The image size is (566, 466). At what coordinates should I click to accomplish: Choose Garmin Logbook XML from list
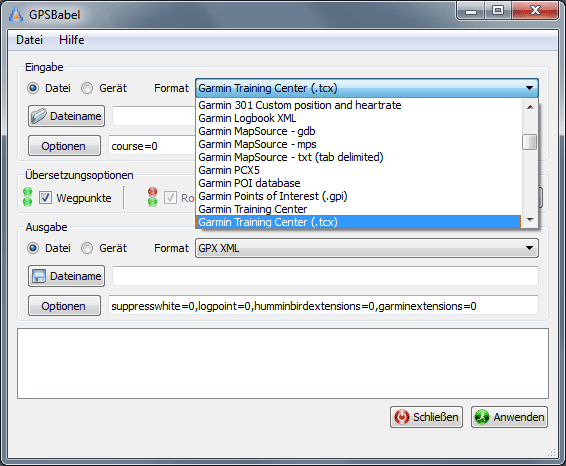(x=359, y=118)
